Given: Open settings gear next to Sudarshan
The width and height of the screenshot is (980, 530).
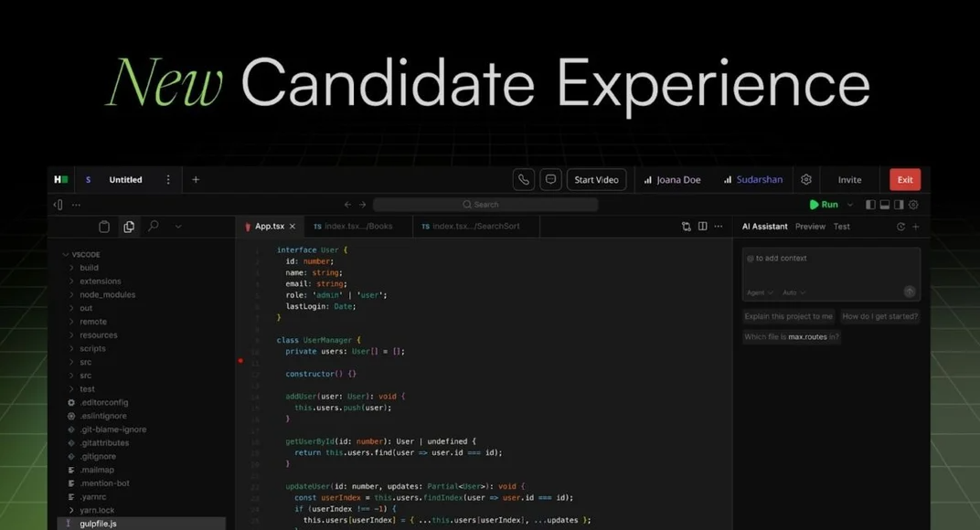Looking at the screenshot, I should (x=806, y=179).
